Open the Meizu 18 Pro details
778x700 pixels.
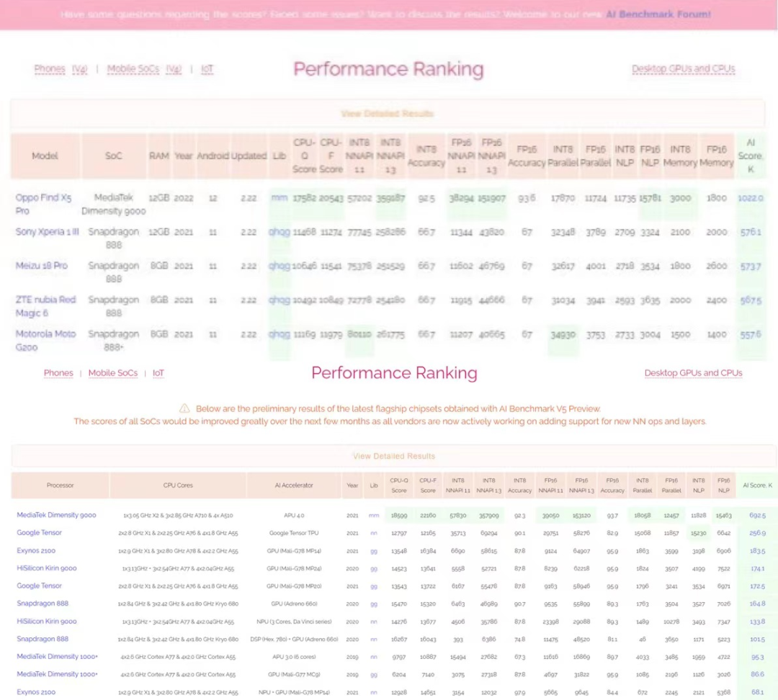(42, 266)
